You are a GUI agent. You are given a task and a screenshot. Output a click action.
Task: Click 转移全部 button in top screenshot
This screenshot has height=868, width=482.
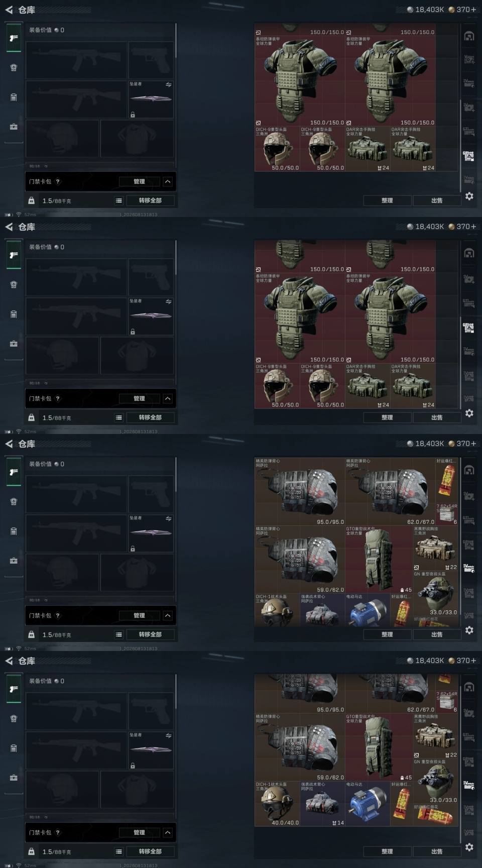[150, 200]
